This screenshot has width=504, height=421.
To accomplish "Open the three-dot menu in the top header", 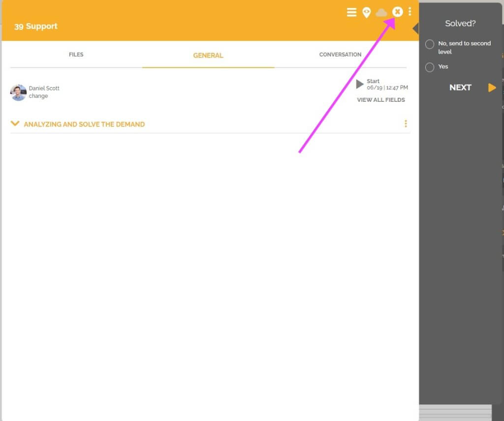I will tap(410, 11).
